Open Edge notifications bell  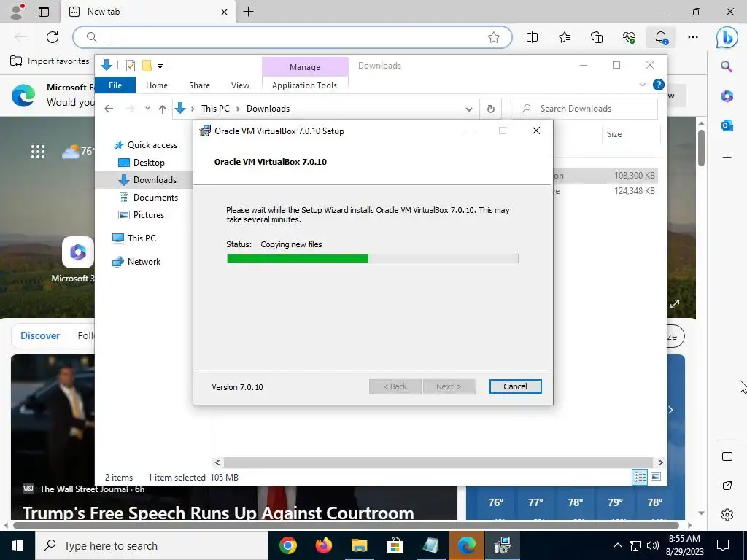661,37
